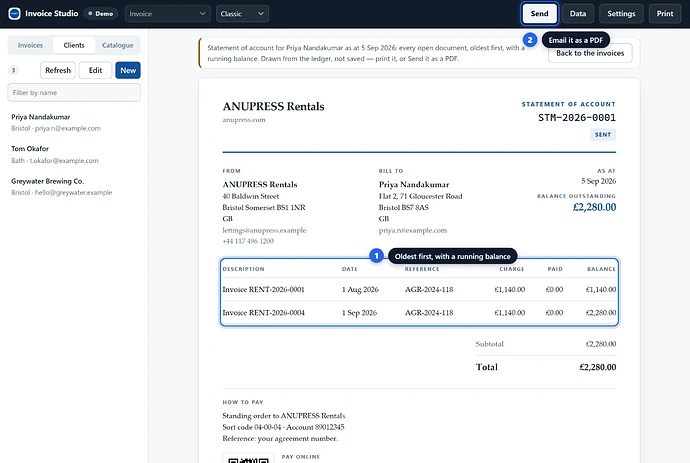Create a New client
Viewport: 690px width, 463px height.
(x=128, y=70)
